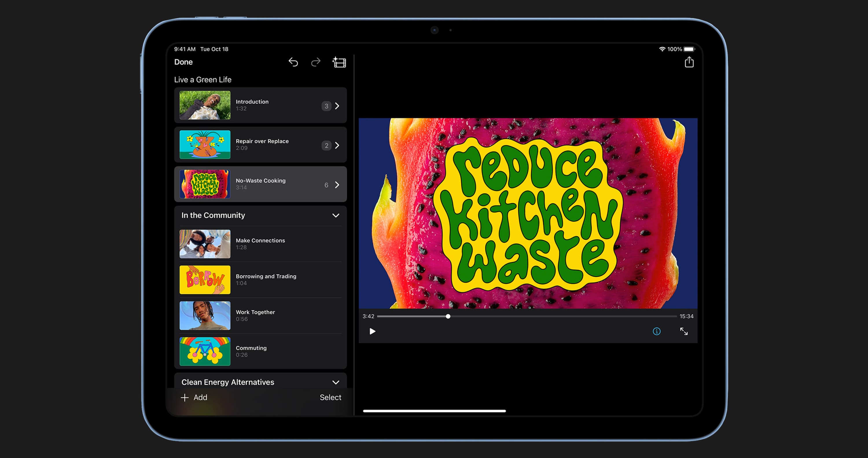Collapse the In the Community section

tap(338, 215)
